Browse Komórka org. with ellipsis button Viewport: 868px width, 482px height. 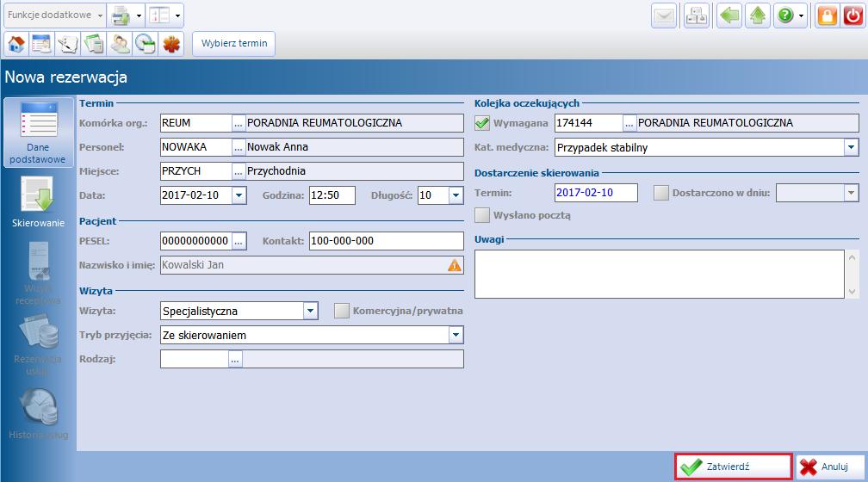pos(238,123)
